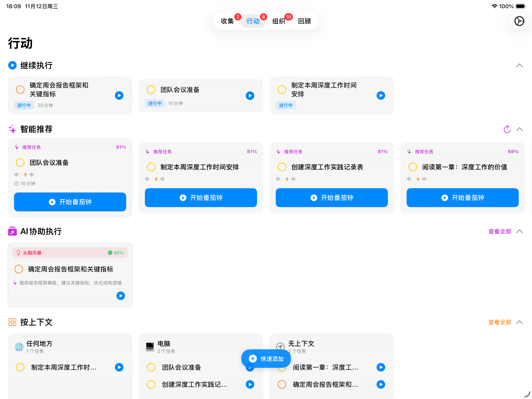Open the 回顾 tab

pyautogui.click(x=304, y=21)
